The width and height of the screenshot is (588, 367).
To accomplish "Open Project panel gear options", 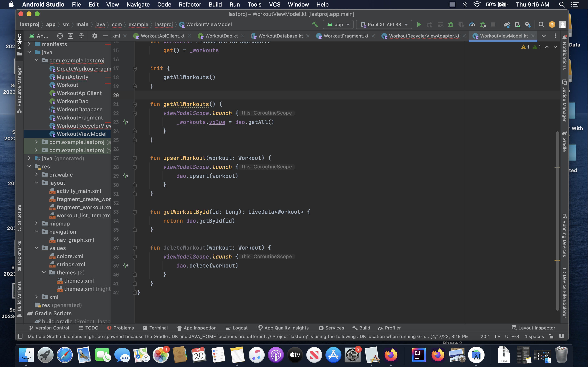I will click(x=95, y=36).
